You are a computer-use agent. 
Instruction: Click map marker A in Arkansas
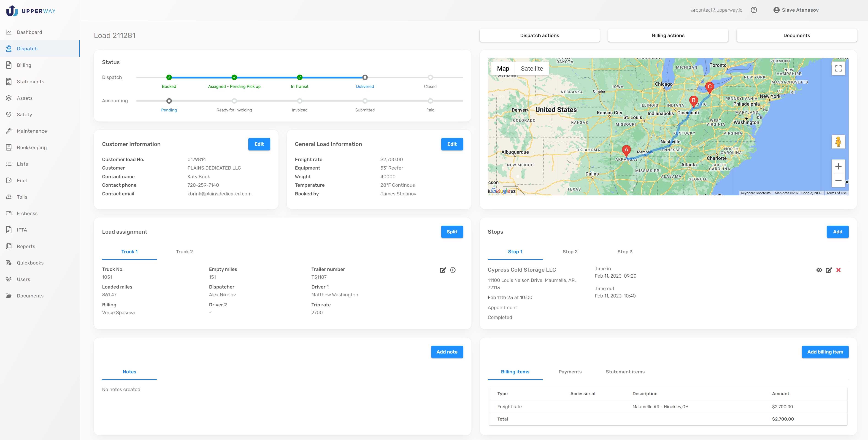(x=626, y=151)
